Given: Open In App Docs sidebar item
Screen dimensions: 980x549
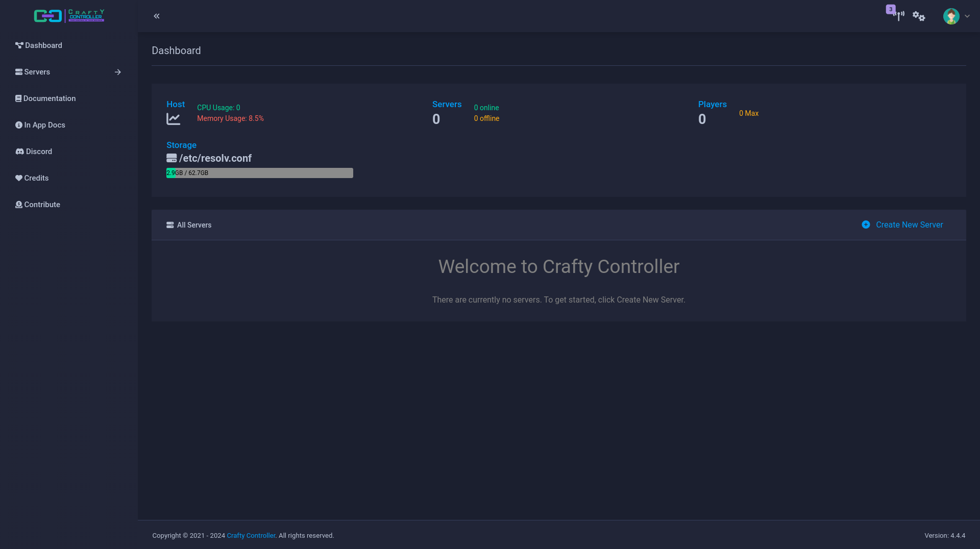Looking at the screenshot, I should click(40, 125).
